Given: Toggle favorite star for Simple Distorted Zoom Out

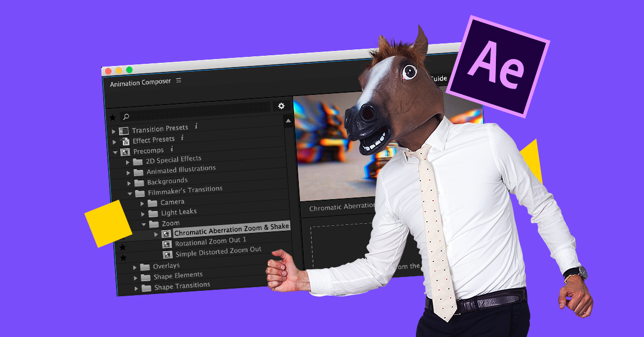Looking at the screenshot, I should [x=123, y=258].
